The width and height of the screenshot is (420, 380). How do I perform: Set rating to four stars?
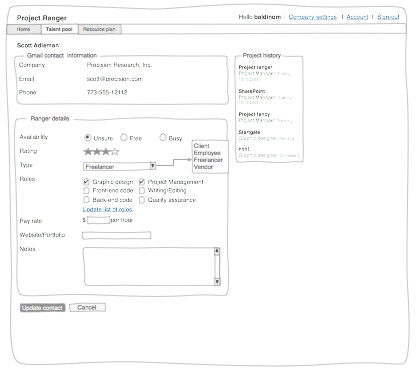click(x=115, y=152)
